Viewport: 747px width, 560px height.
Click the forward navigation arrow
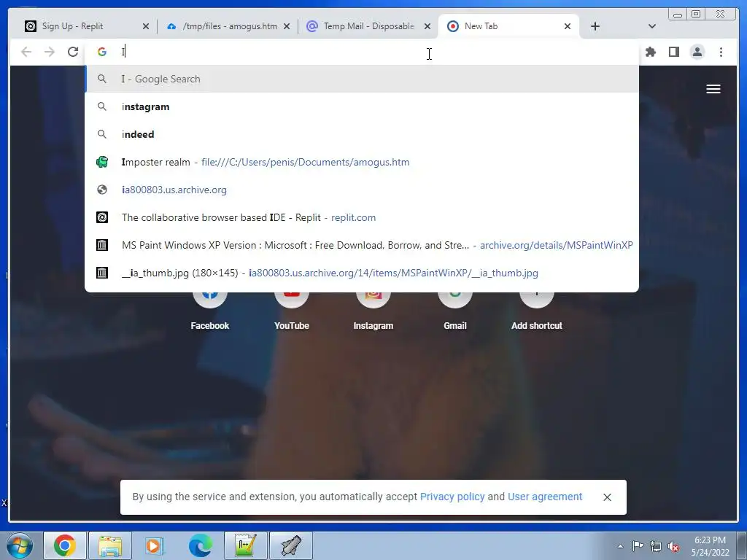(50, 52)
